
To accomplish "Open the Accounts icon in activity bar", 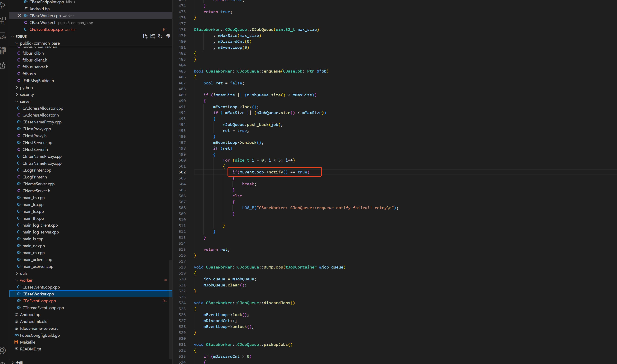I will click(x=3, y=350).
